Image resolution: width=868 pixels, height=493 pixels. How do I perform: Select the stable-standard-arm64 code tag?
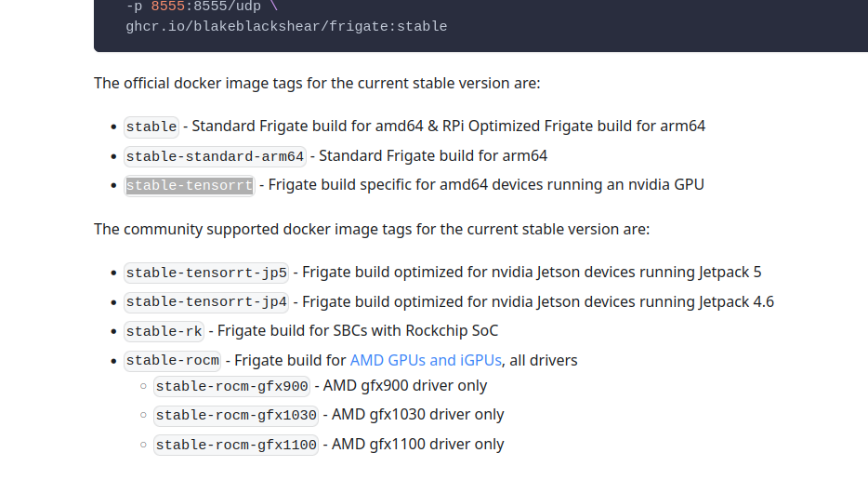click(x=215, y=157)
